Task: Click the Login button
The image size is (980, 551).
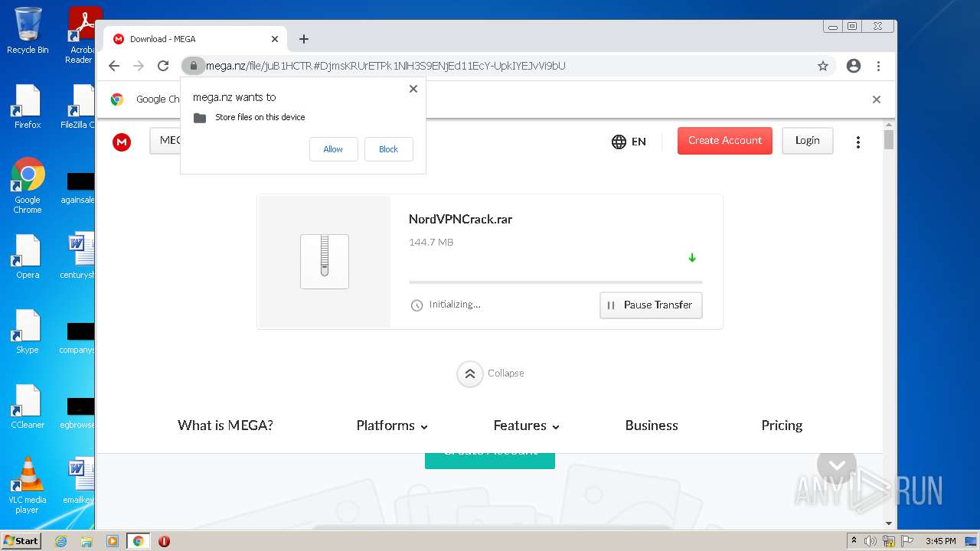Action: pyautogui.click(x=807, y=141)
